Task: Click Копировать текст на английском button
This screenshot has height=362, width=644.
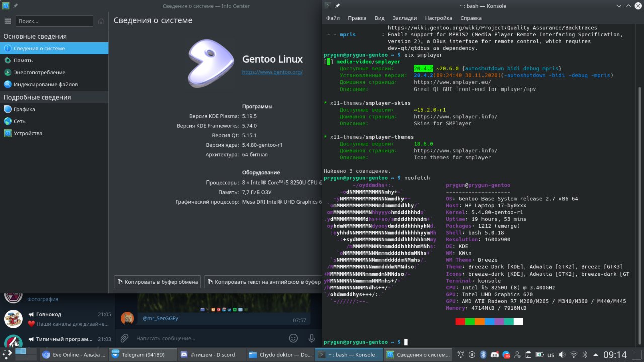Action: 263,282
